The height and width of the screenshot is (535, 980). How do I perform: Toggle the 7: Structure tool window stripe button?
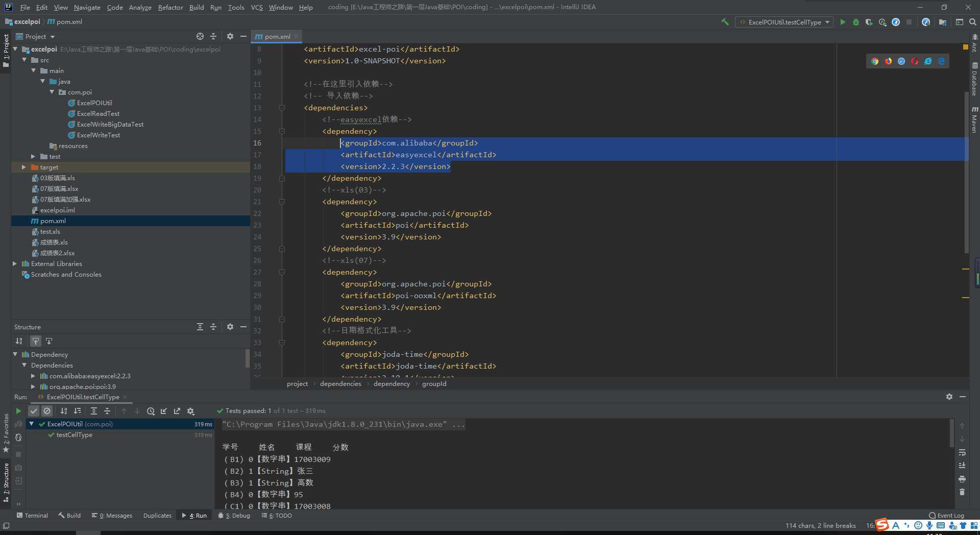[6, 482]
